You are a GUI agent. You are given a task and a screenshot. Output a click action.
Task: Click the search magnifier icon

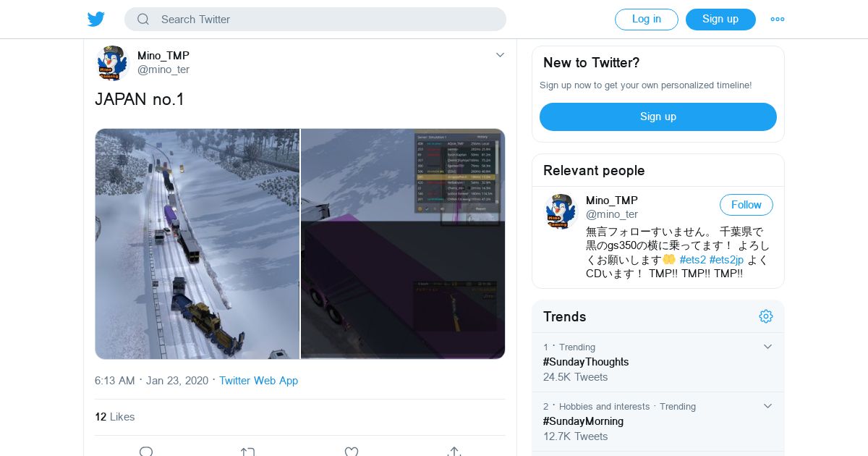143,20
